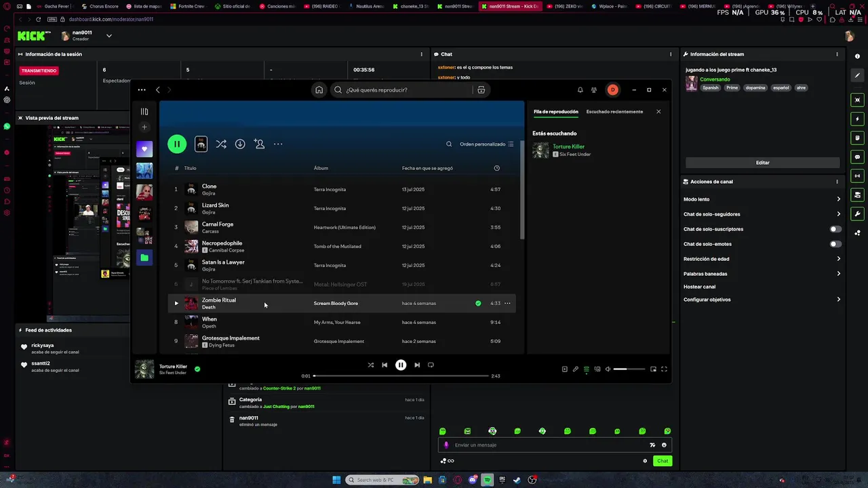Send message with green Chat button
Screen dimensions: 868x488
[x=663, y=461]
